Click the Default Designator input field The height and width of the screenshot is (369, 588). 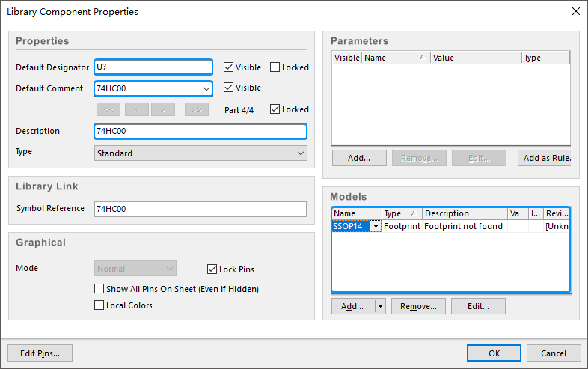tap(153, 67)
